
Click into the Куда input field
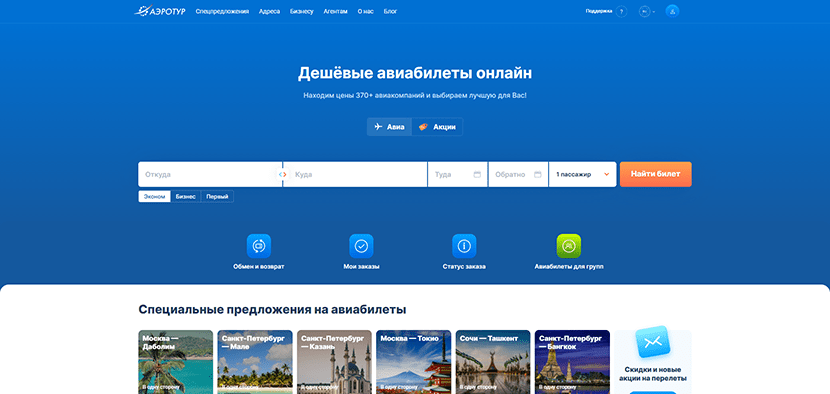pos(355,174)
